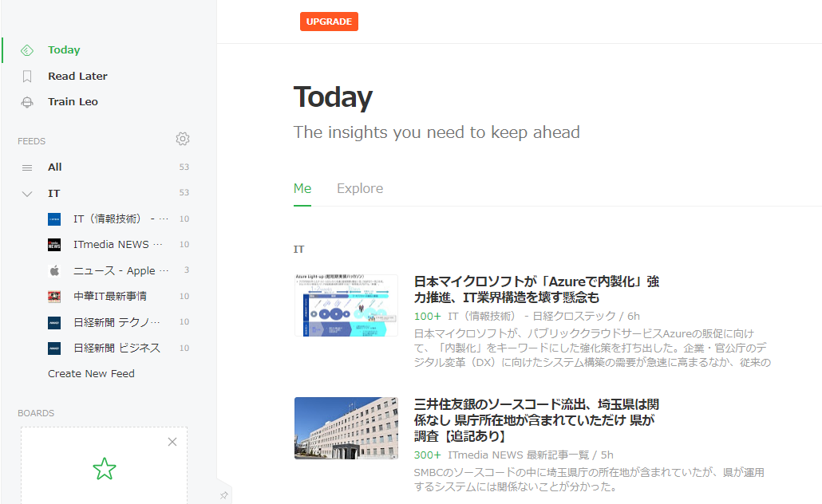Click the SMBC article summary text
The image size is (822, 504).
[x=589, y=479]
